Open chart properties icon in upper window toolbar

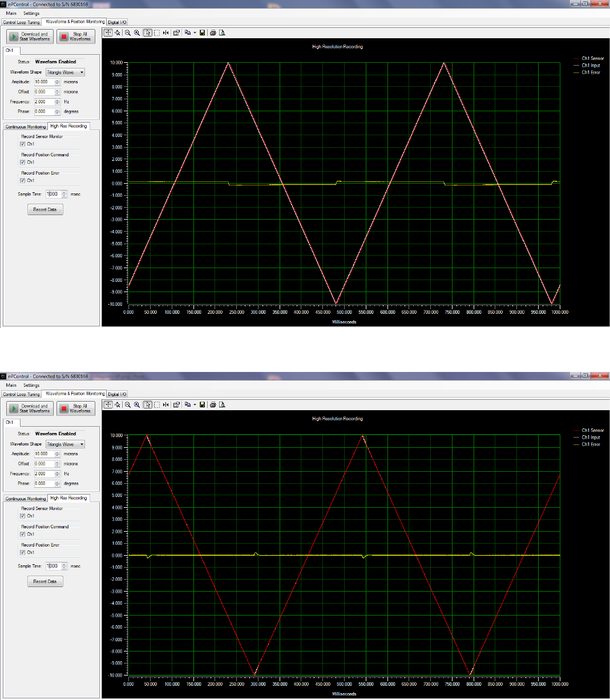tap(176, 33)
